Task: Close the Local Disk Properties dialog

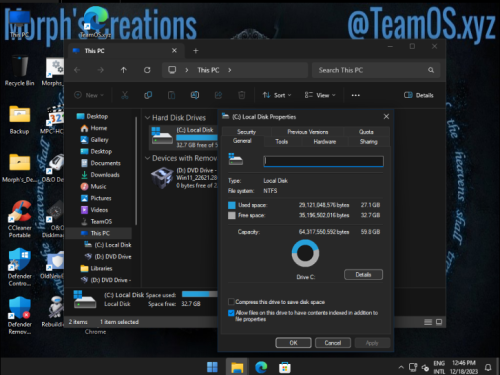Action: tap(386, 117)
